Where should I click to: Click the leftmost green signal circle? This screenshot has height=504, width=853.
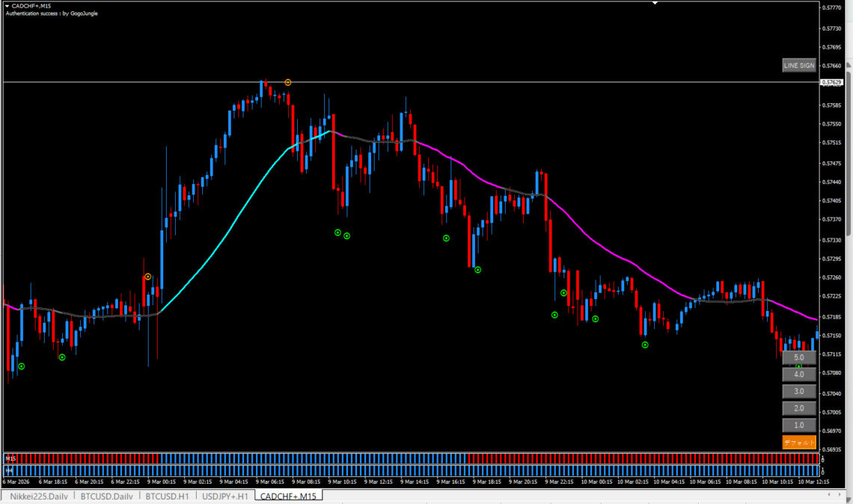(22, 366)
